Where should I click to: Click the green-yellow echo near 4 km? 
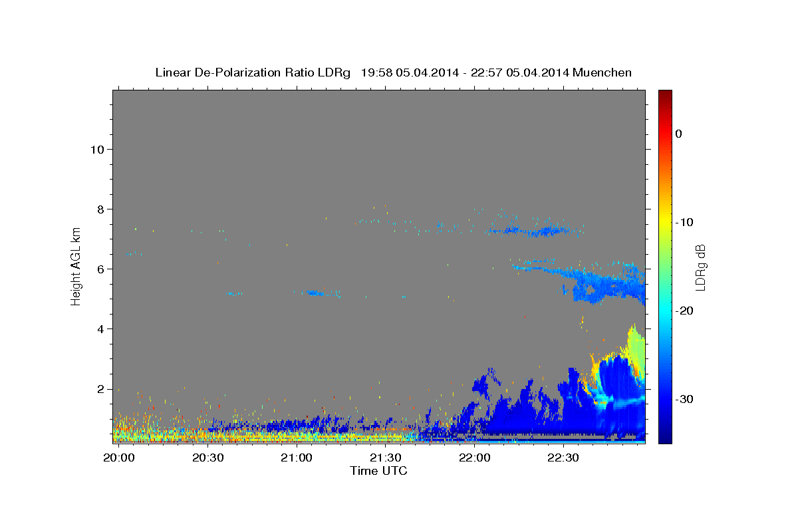(x=635, y=349)
